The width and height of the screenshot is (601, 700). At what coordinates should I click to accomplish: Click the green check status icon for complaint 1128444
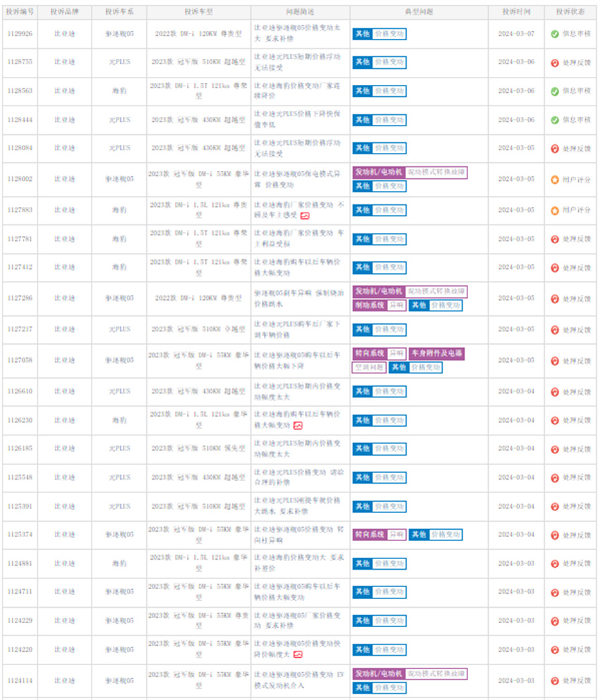tap(555, 120)
